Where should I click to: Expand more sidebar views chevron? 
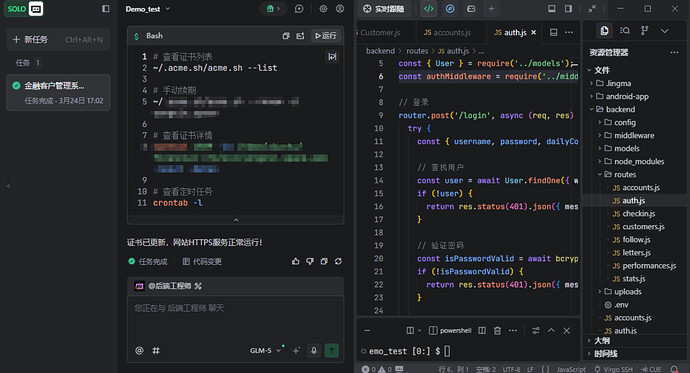[664, 31]
